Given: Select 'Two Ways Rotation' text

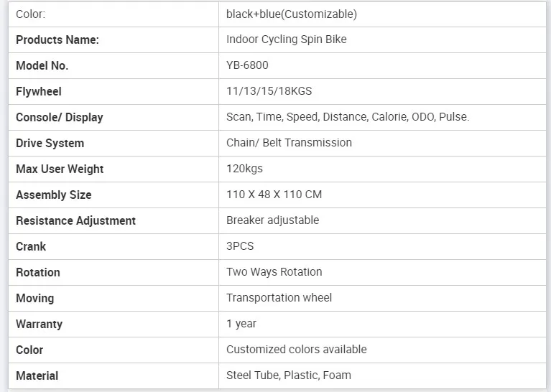Looking at the screenshot, I should (274, 272).
